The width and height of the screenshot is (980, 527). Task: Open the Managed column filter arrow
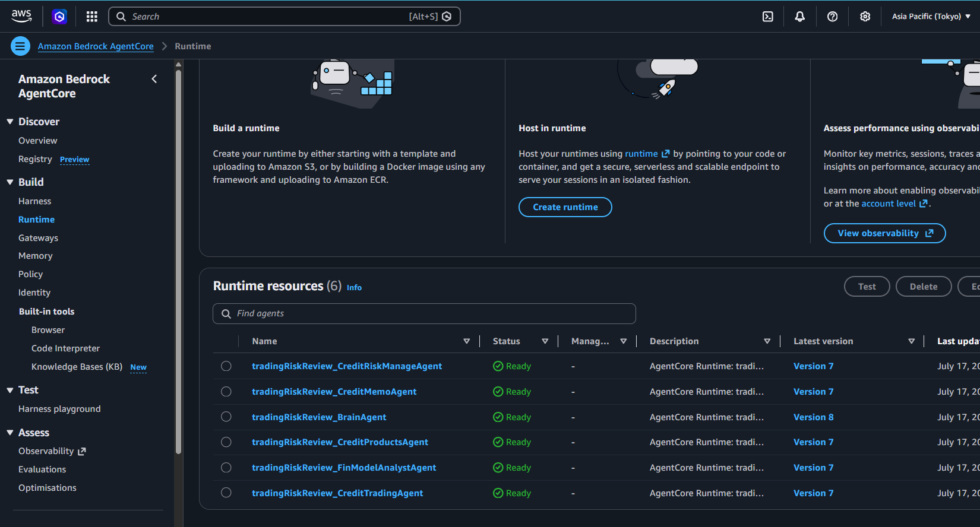(x=624, y=341)
